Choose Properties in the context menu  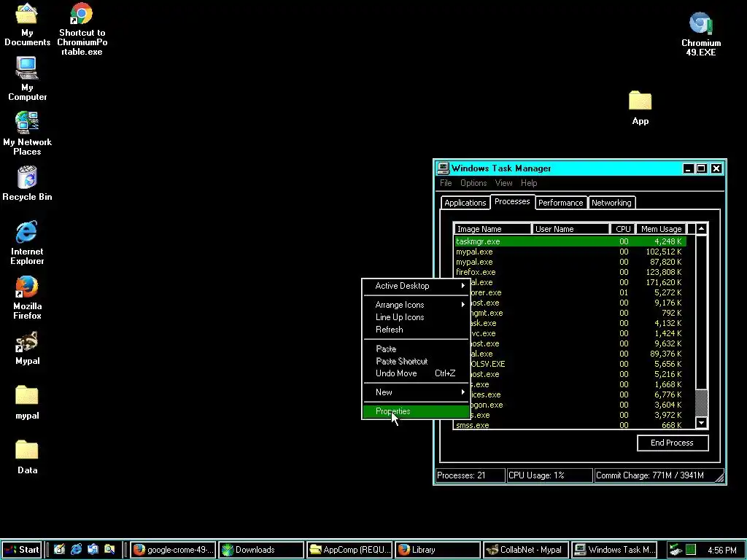click(x=416, y=411)
